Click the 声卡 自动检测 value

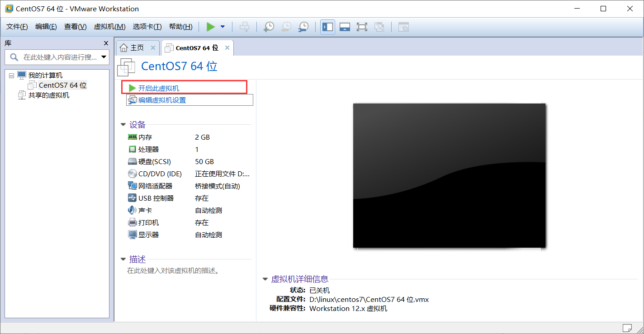tap(208, 210)
